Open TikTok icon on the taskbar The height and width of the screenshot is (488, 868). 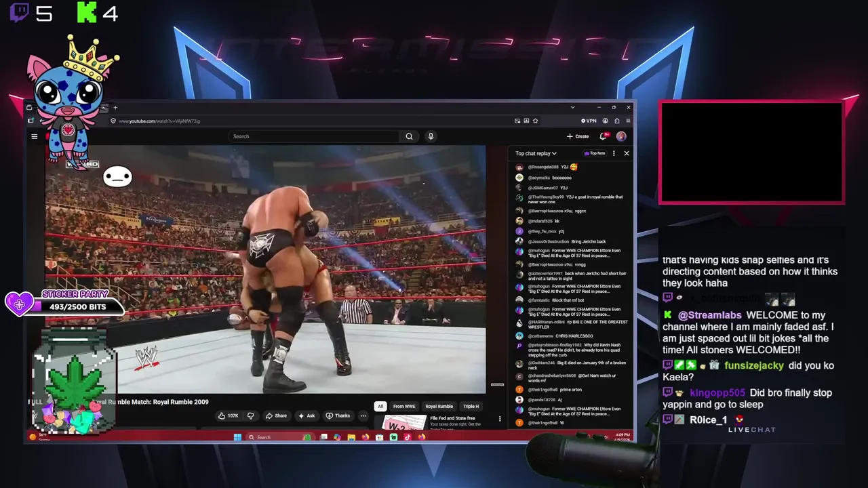[408, 437]
